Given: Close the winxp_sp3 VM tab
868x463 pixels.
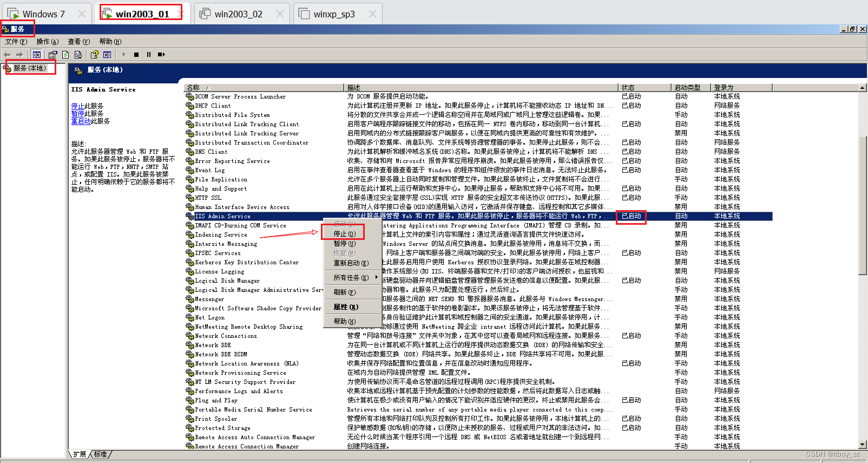Looking at the screenshot, I should [x=372, y=14].
